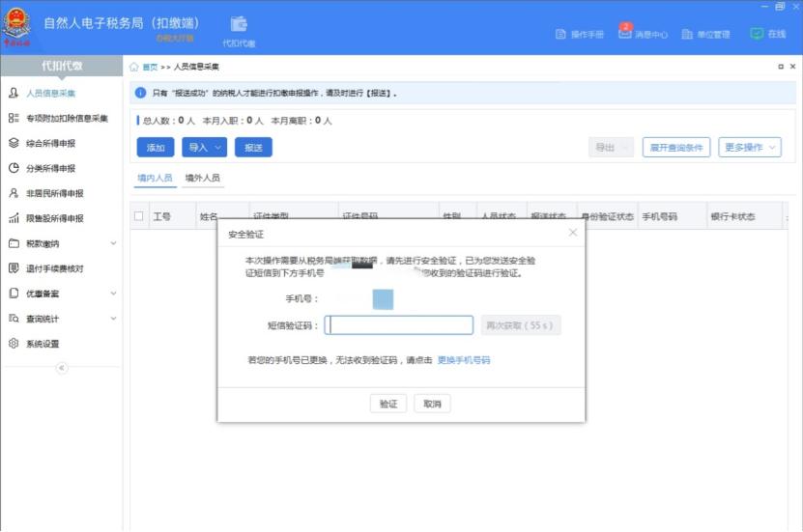
Task: Click 取消 to dismiss verification dialog
Action: pyautogui.click(x=432, y=404)
